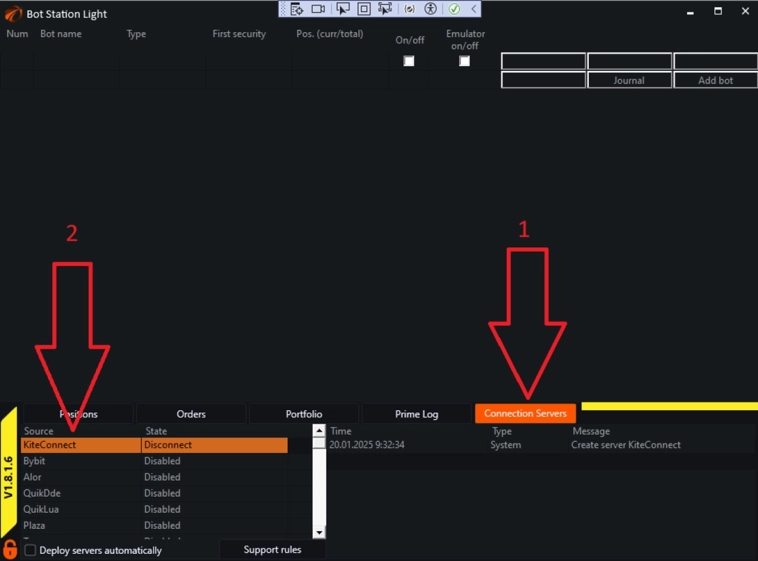Click the server list scrollbar thumb

[x=319, y=443]
